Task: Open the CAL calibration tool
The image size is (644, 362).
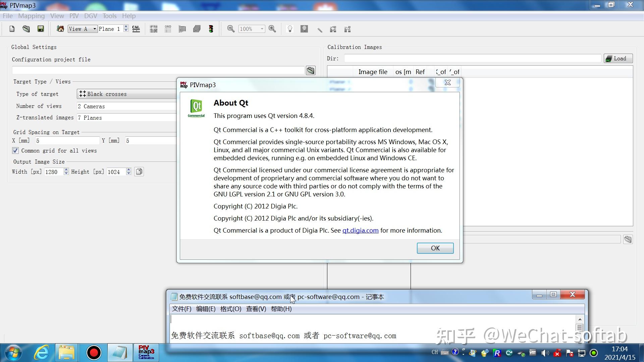Action: pyautogui.click(x=136, y=29)
